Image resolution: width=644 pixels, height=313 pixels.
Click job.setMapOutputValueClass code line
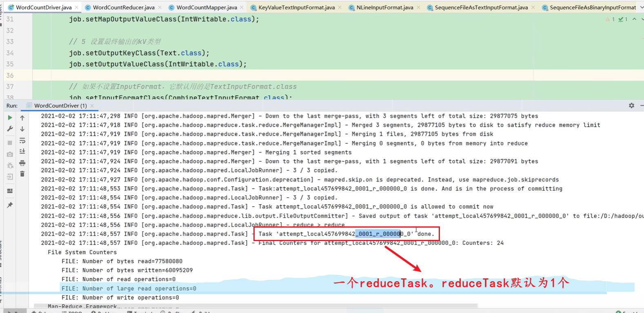point(164,19)
